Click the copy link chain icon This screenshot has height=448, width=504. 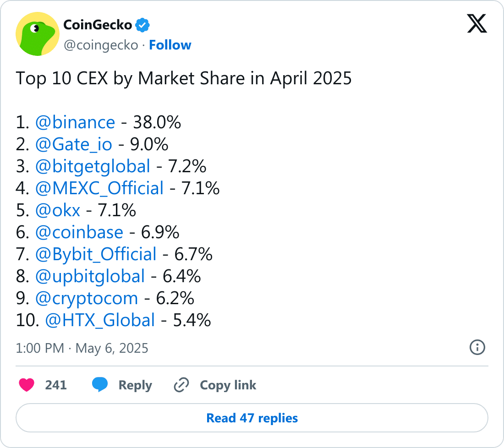coord(181,385)
